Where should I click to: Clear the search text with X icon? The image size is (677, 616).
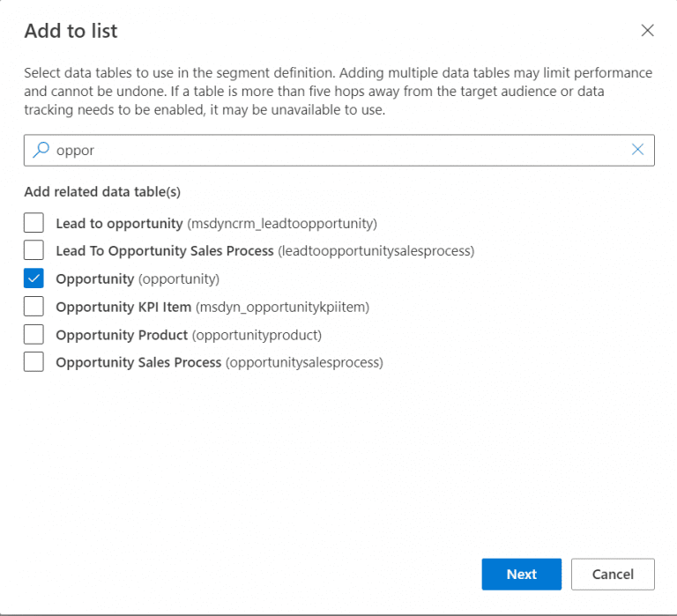(637, 150)
